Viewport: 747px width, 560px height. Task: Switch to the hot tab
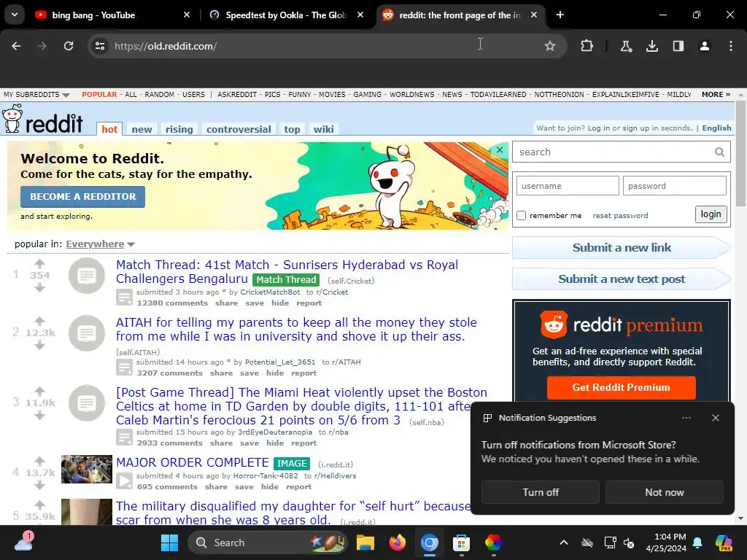coord(109,129)
